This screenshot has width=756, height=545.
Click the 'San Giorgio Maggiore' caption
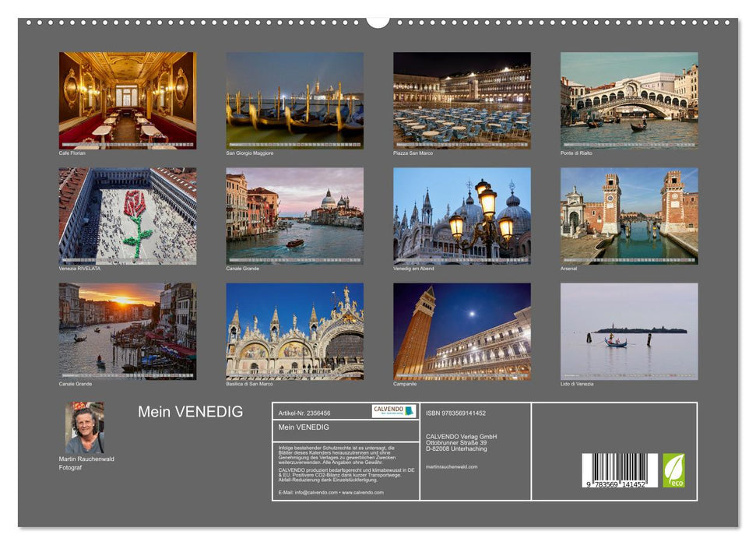250,153
